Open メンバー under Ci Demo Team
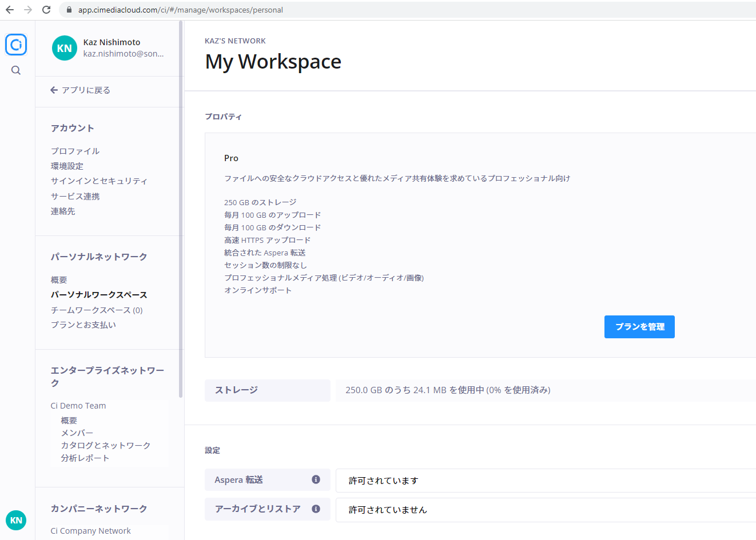 click(x=77, y=433)
